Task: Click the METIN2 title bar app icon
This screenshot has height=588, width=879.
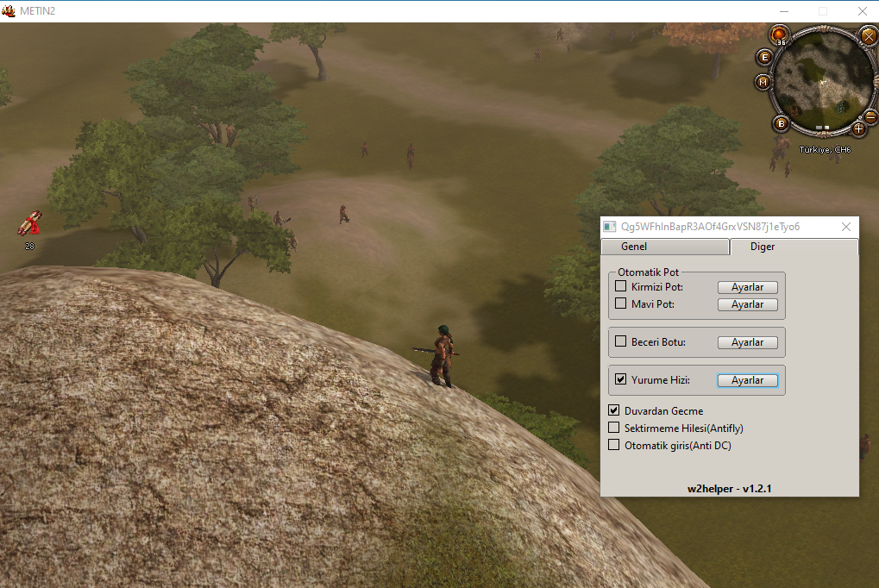Action: (x=9, y=10)
